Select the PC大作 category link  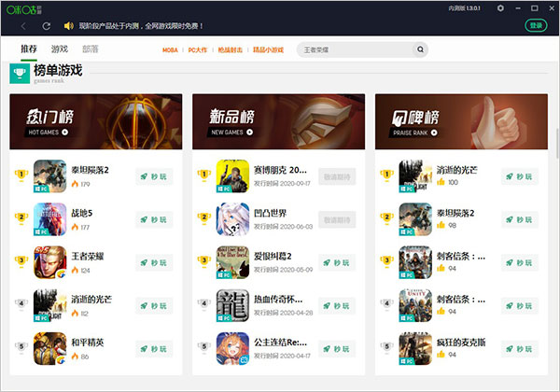pyautogui.click(x=198, y=50)
